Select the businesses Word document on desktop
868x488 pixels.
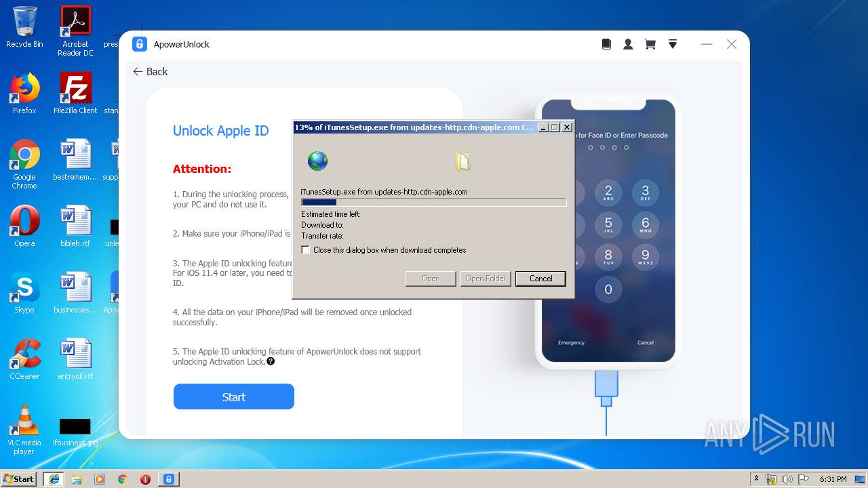click(75, 292)
